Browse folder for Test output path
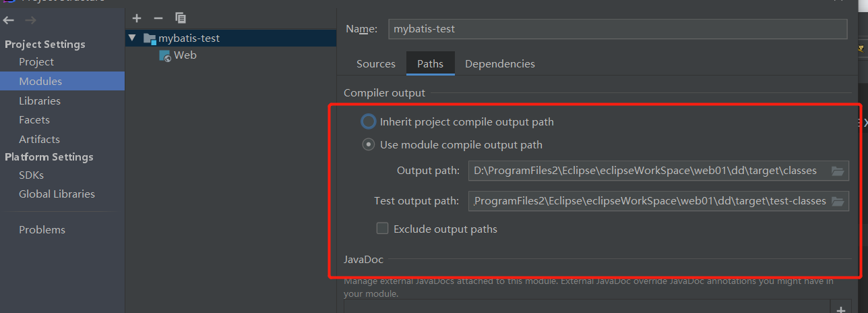The width and height of the screenshot is (868, 313). [838, 201]
